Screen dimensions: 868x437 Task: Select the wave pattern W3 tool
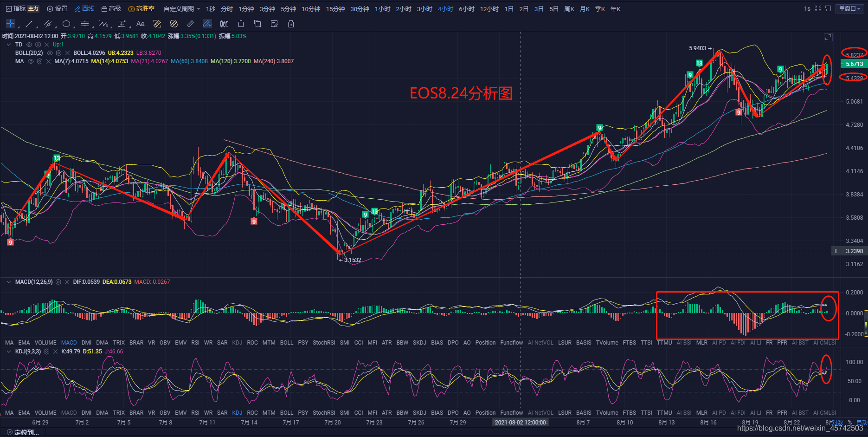[x=103, y=24]
